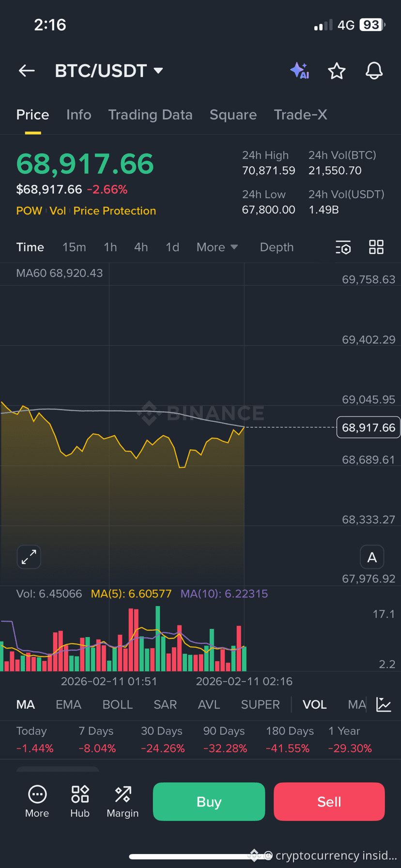Tap the Price Protection tag
401x868 pixels.
115,211
